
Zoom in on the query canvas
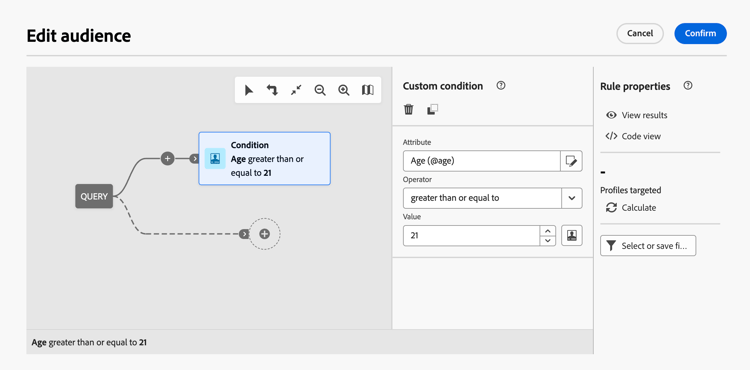point(343,90)
